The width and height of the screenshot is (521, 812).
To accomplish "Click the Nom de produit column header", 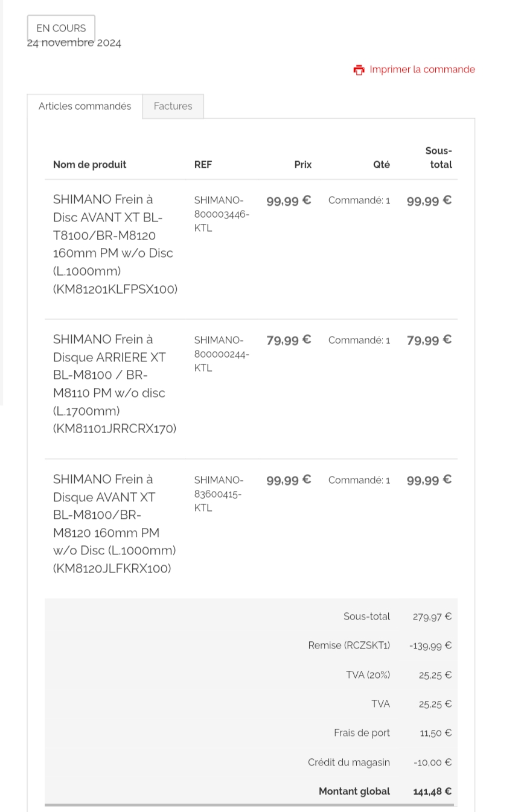I will pos(90,165).
